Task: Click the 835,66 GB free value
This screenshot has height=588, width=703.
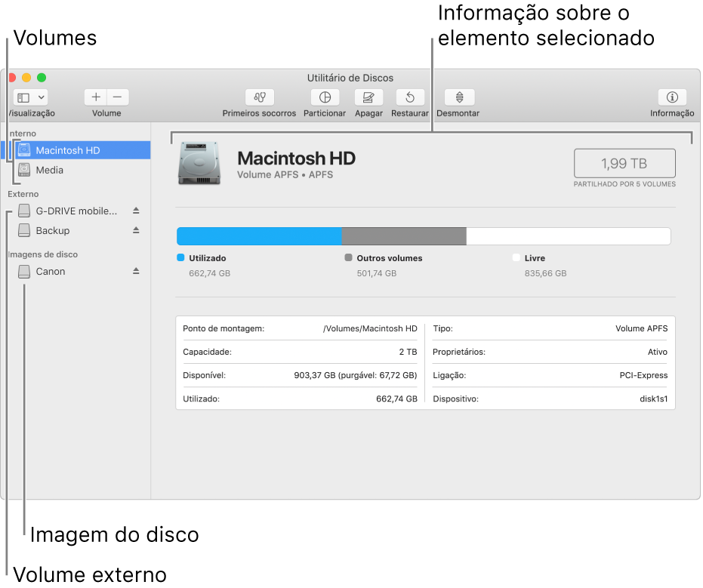Action: point(546,273)
